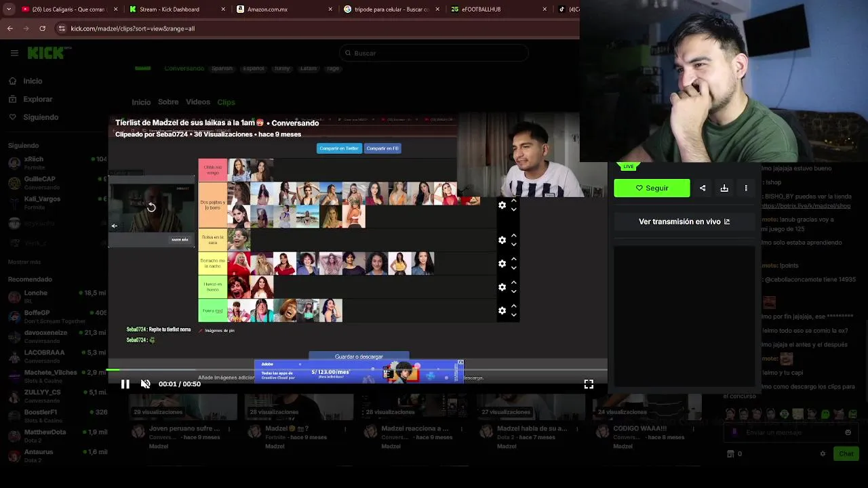
Task: Open chat settings gear icon
Action: pyautogui.click(x=823, y=454)
